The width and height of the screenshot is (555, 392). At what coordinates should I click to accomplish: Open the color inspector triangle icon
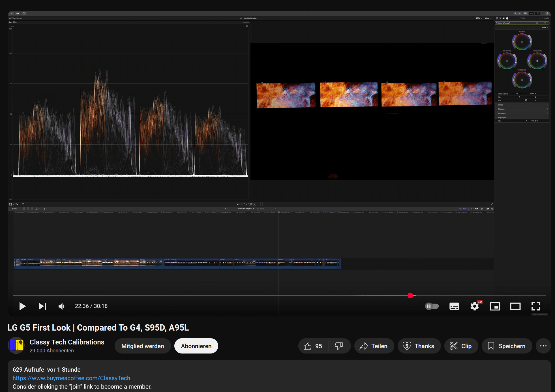500,18
